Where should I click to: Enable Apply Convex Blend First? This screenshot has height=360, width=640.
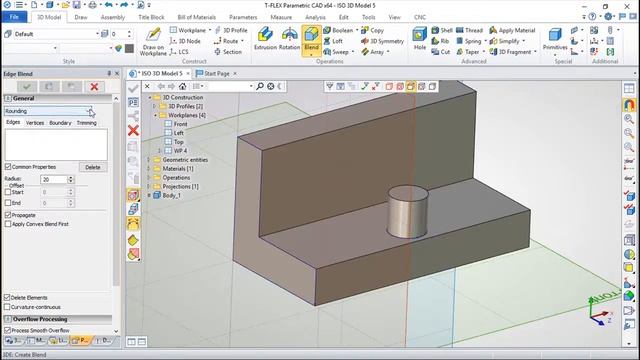(x=8, y=224)
